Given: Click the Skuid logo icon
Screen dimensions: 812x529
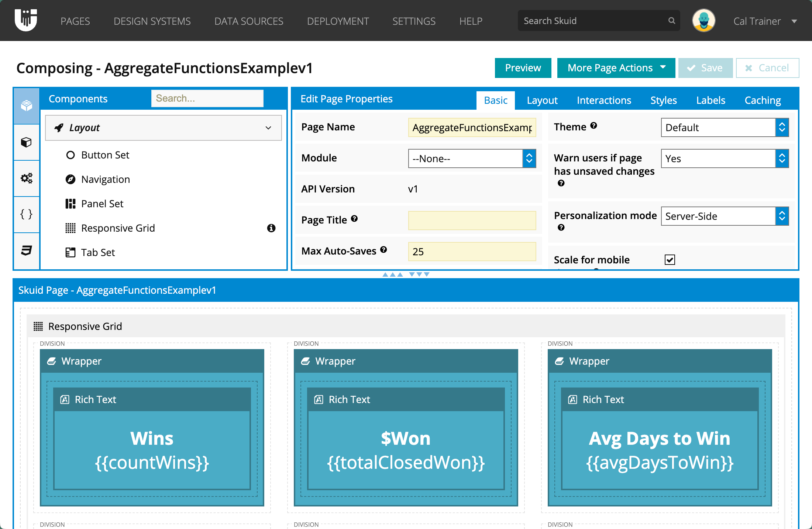Looking at the screenshot, I should tap(26, 20).
